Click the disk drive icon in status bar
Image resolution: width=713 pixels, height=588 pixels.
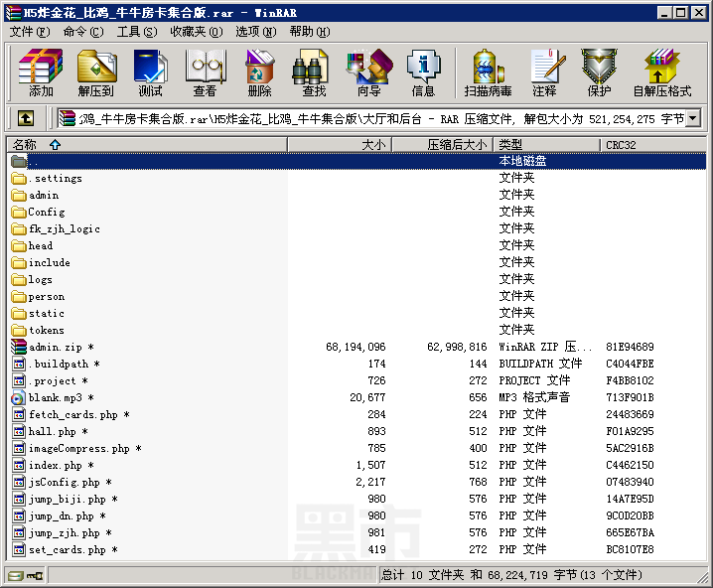pos(16,576)
